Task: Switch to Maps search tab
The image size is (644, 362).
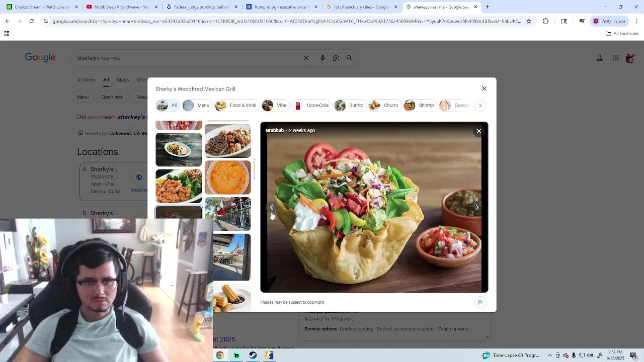Action: coord(123,80)
